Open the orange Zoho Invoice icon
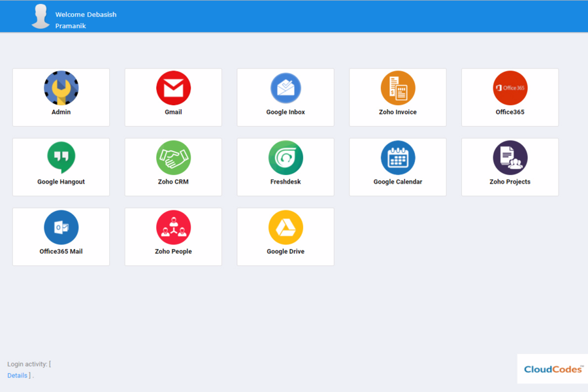The height and width of the screenshot is (392, 588). click(x=397, y=88)
